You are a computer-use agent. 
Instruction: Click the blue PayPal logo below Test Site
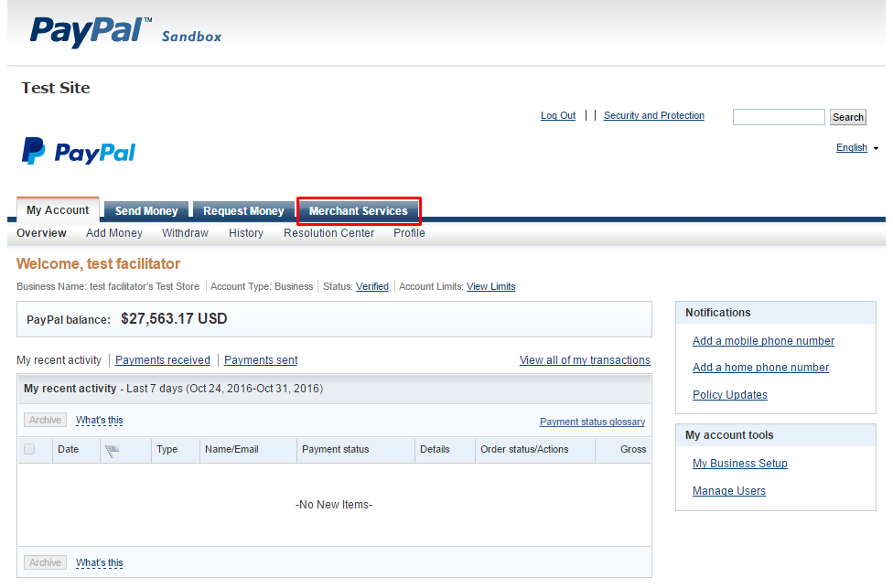(79, 152)
